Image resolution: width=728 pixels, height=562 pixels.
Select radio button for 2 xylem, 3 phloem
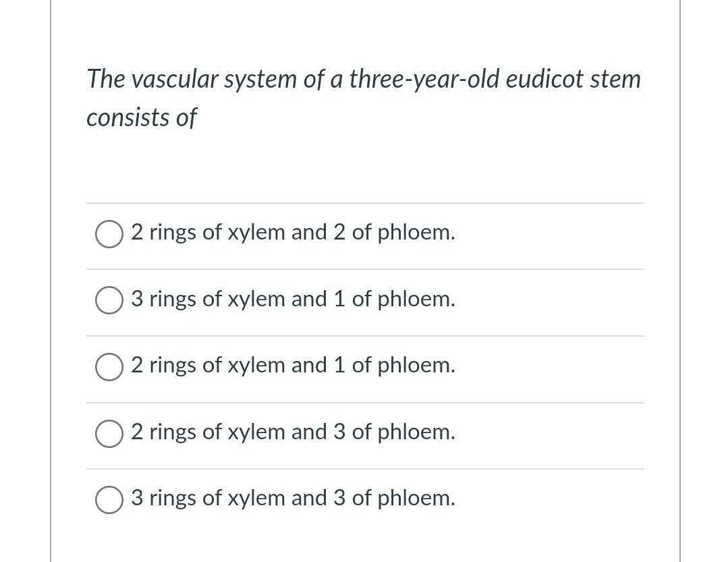pos(109,433)
